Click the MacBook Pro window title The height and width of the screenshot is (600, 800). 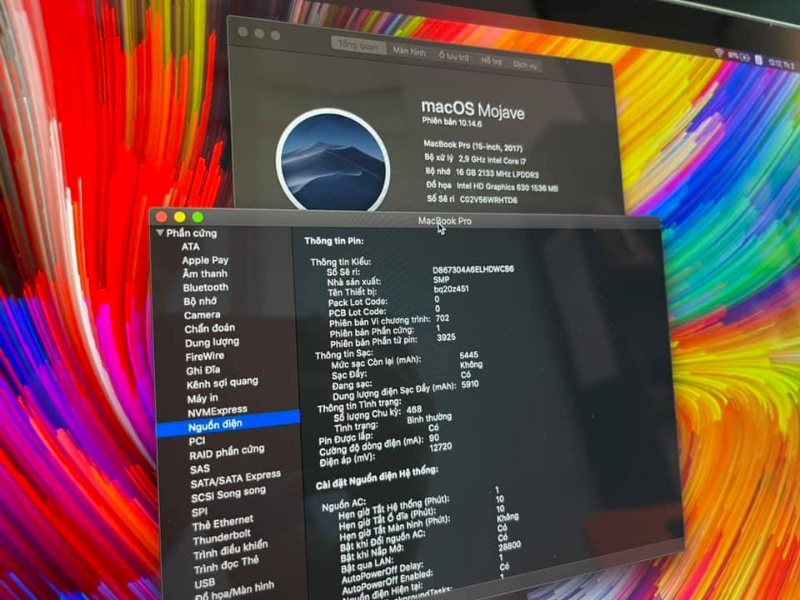(x=444, y=221)
